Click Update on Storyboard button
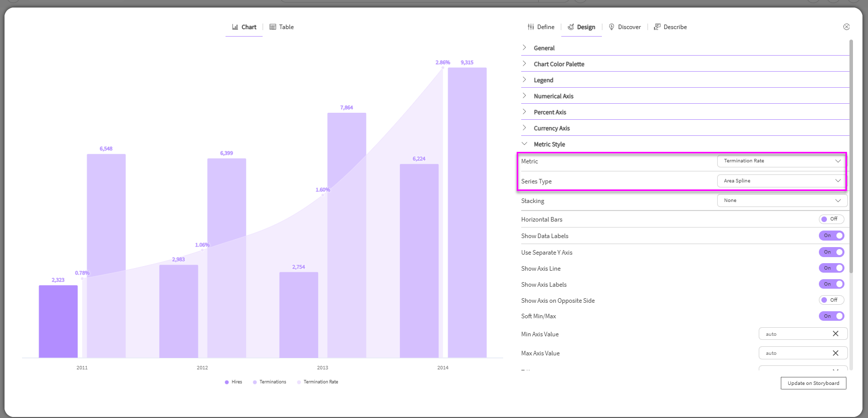The image size is (868, 418). pyautogui.click(x=813, y=383)
